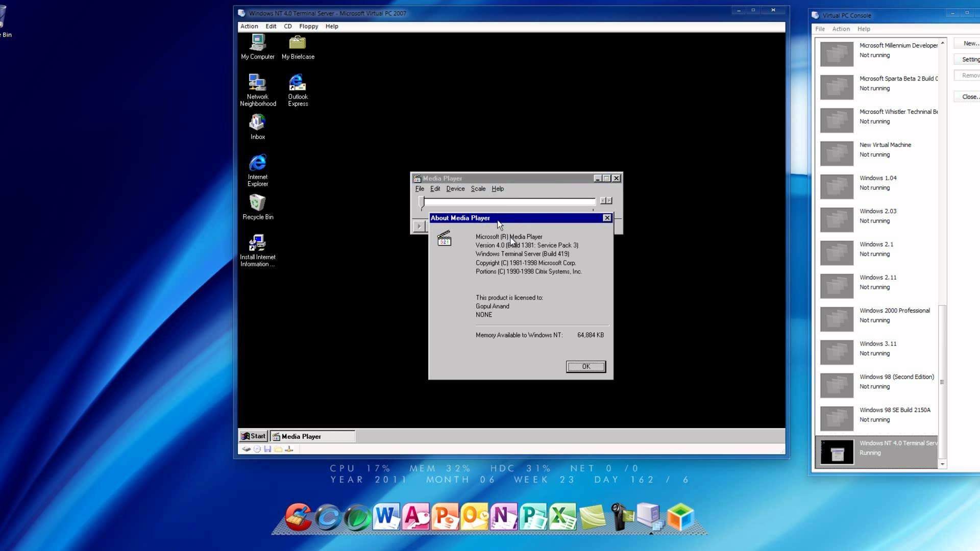Open OneNote from the dock
The width and height of the screenshot is (980, 551).
coord(504,517)
